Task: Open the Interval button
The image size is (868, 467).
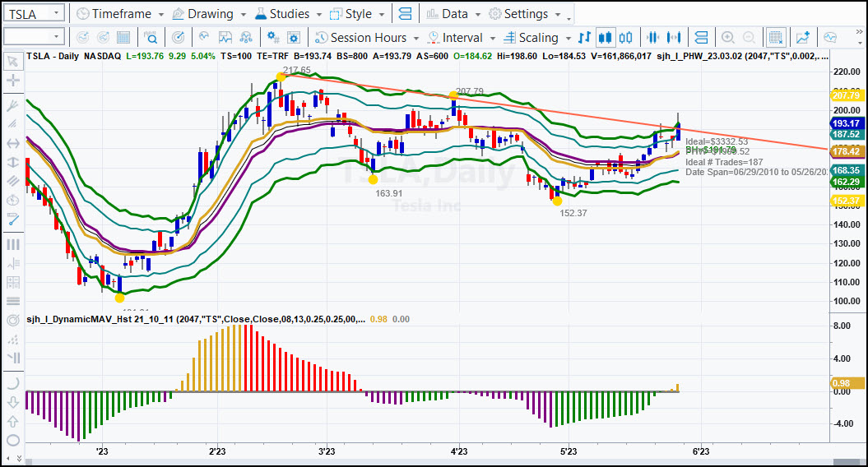Action: [x=456, y=38]
